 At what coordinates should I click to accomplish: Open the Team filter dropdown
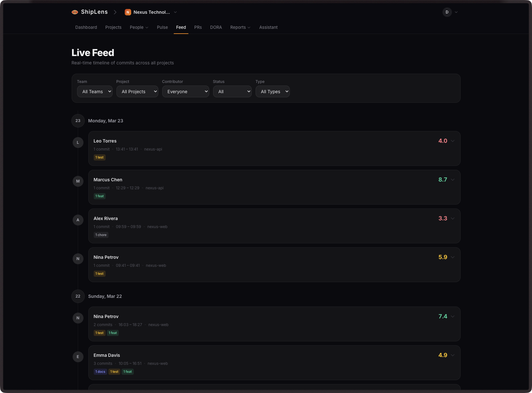[94, 91]
